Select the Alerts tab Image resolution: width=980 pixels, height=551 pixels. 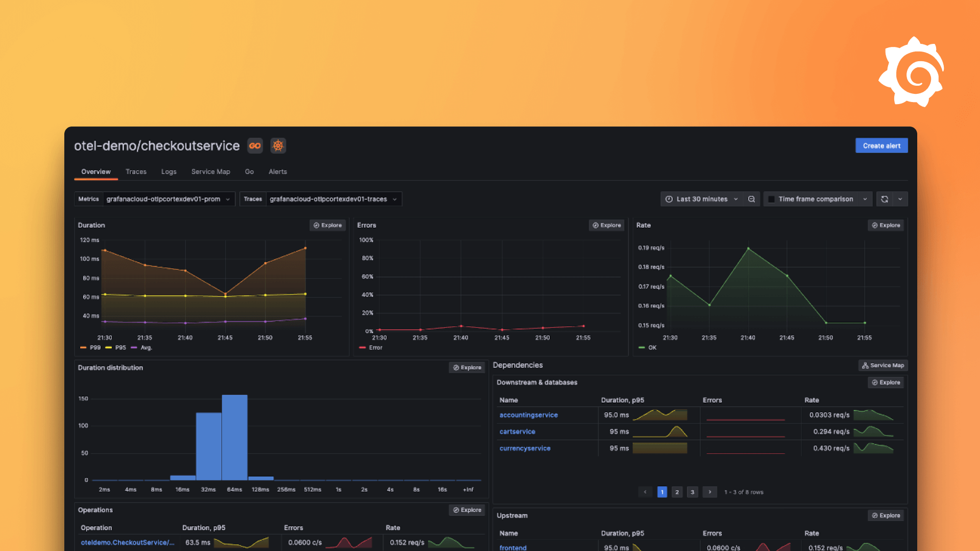tap(277, 171)
